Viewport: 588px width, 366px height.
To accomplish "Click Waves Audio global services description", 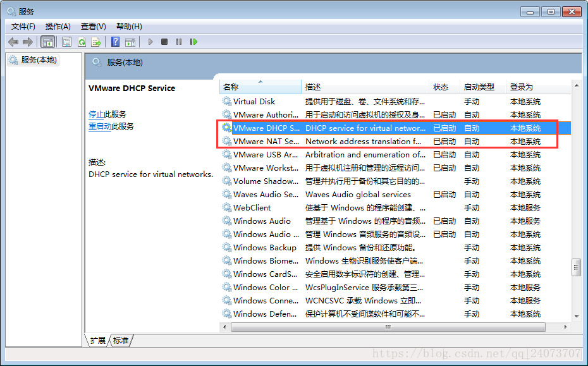I will coord(358,194).
